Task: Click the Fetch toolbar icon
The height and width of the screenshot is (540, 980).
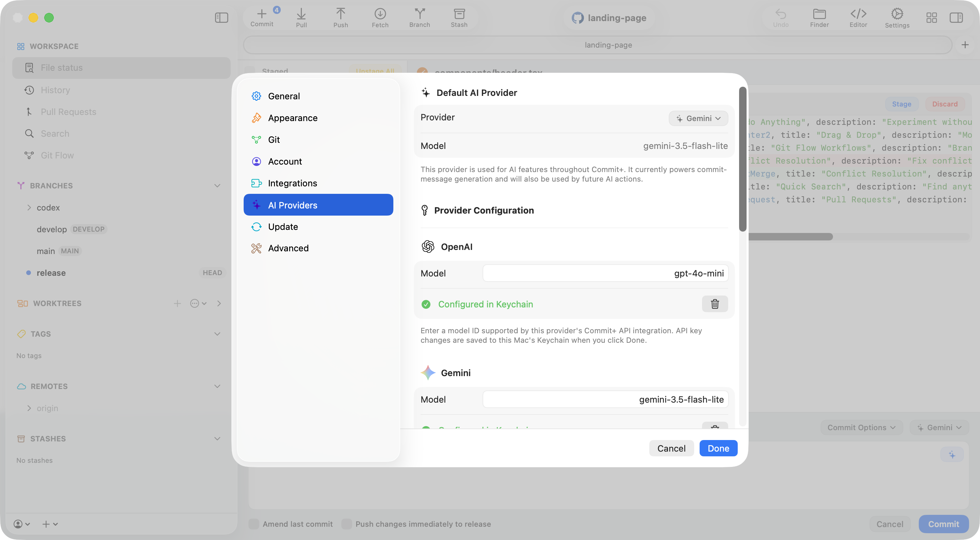Action: click(380, 17)
